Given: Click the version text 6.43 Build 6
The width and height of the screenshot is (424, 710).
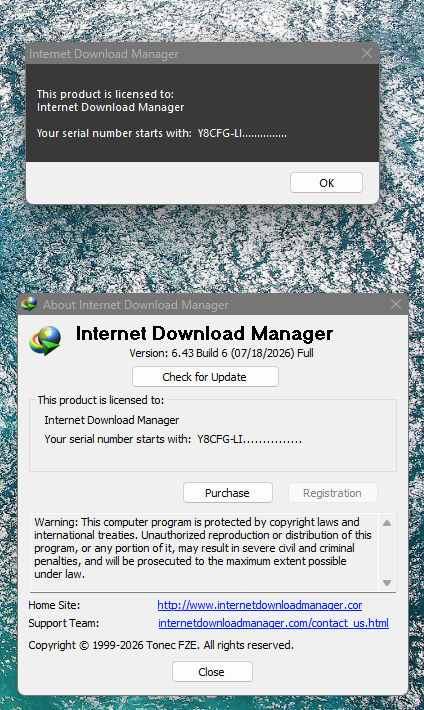Looking at the screenshot, I should (221, 353).
